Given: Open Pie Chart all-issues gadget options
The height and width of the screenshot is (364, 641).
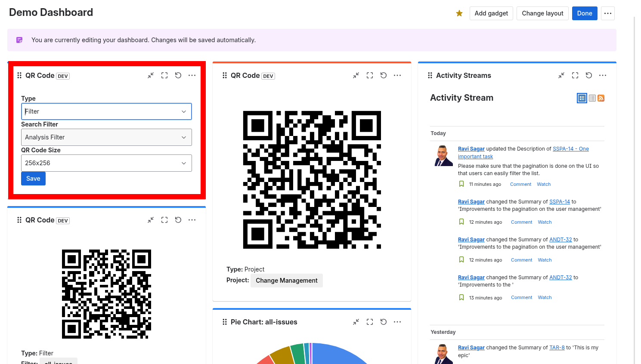Looking at the screenshot, I should (x=397, y=322).
